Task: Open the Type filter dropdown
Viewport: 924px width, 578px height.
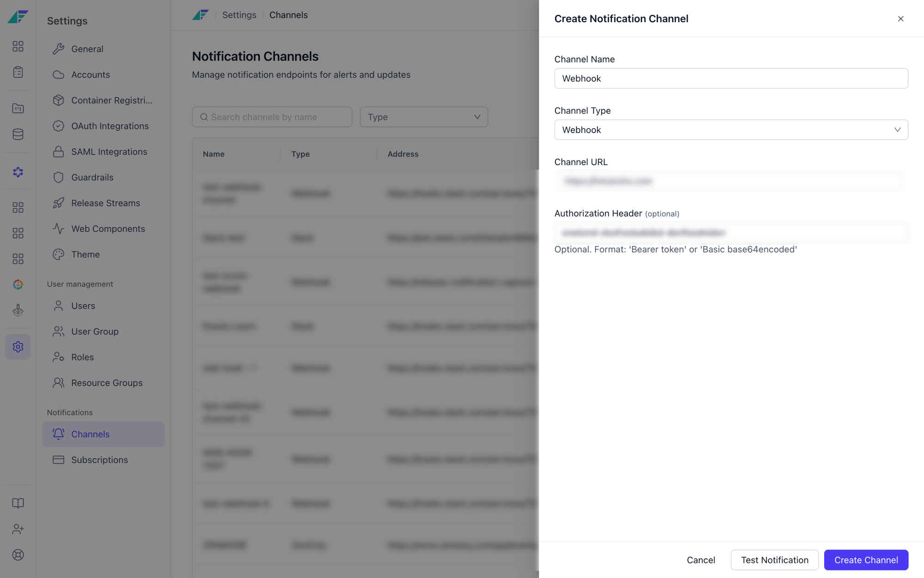Action: [424, 117]
